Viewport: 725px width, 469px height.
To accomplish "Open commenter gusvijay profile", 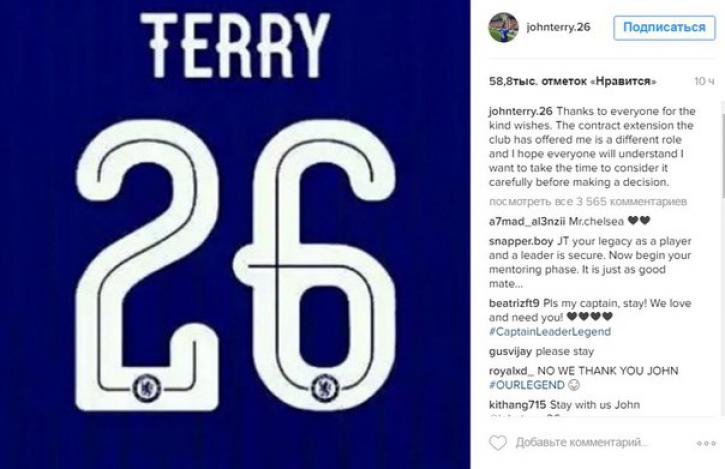I will coord(510,352).
